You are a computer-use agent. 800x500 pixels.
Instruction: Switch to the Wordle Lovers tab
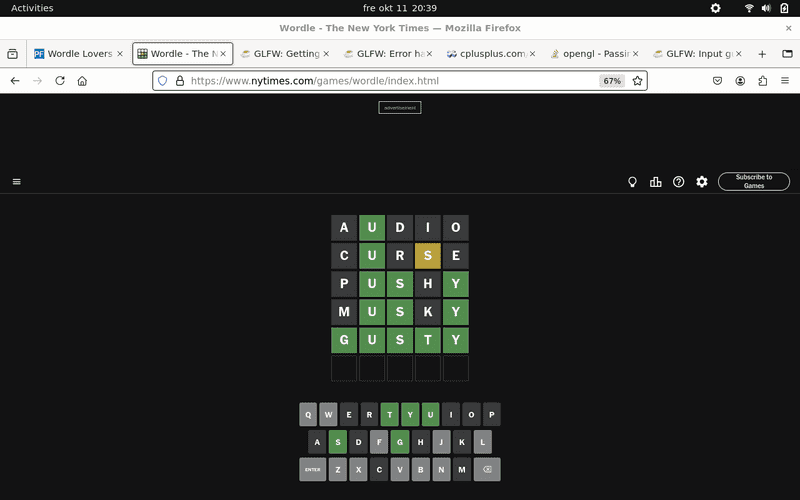(79, 54)
